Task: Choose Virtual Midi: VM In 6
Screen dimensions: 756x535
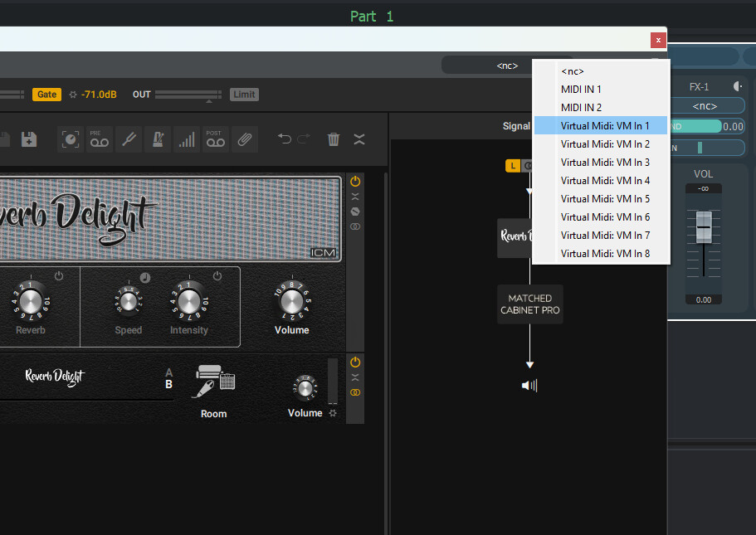Action: pos(601,217)
